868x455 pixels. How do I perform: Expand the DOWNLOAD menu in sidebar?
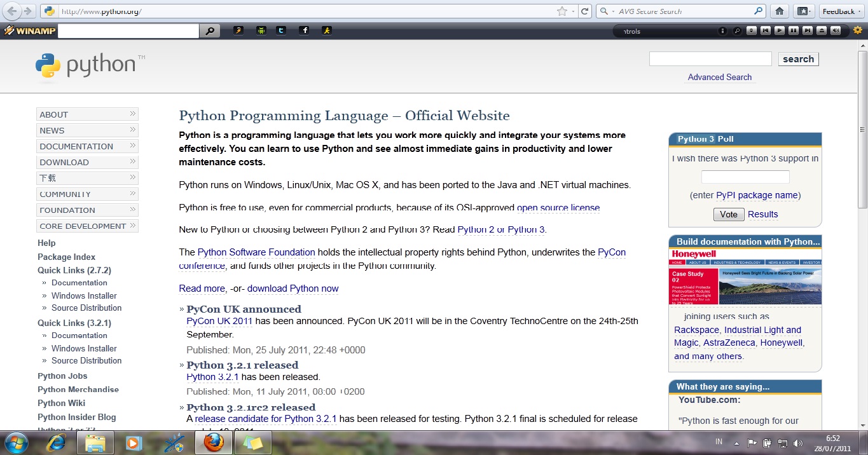pyautogui.click(x=87, y=162)
